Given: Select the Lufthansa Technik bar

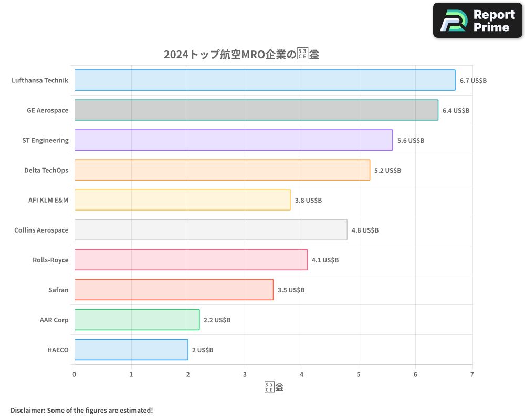Looking at the screenshot, I should tap(262, 80).
